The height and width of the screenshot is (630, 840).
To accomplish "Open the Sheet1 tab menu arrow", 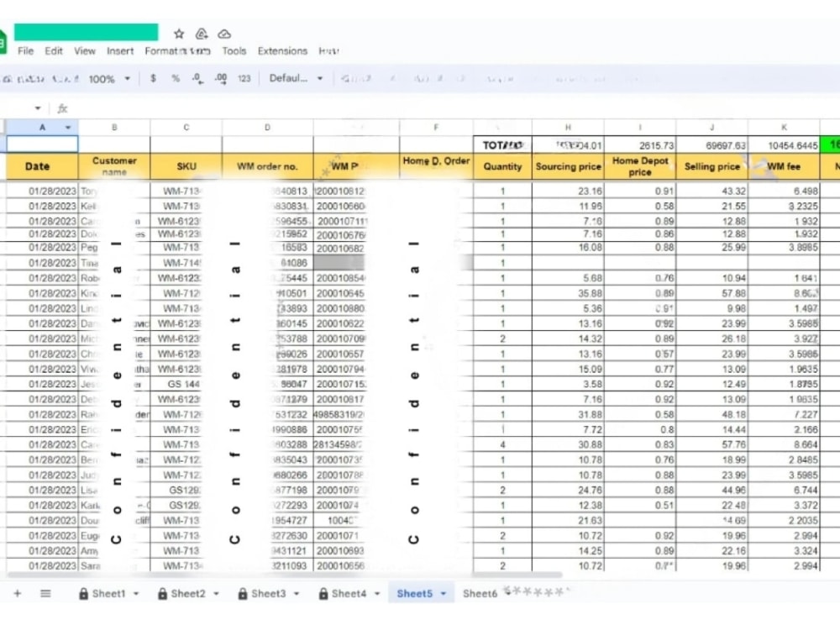I will click(x=136, y=594).
